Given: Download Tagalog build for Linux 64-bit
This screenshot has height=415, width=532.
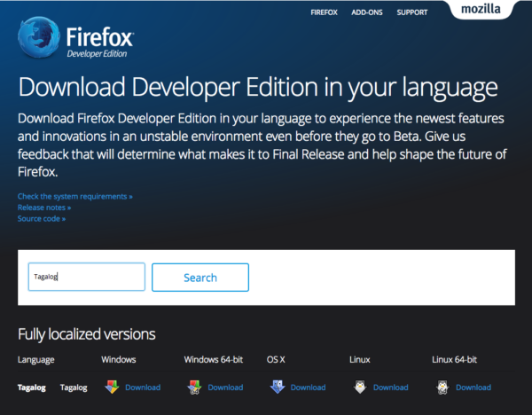Looking at the screenshot, I should 473,388.
